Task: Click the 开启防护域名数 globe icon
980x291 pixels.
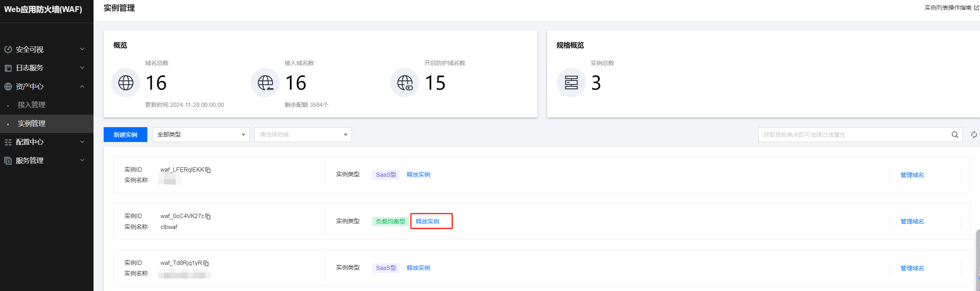Action: 404,83
